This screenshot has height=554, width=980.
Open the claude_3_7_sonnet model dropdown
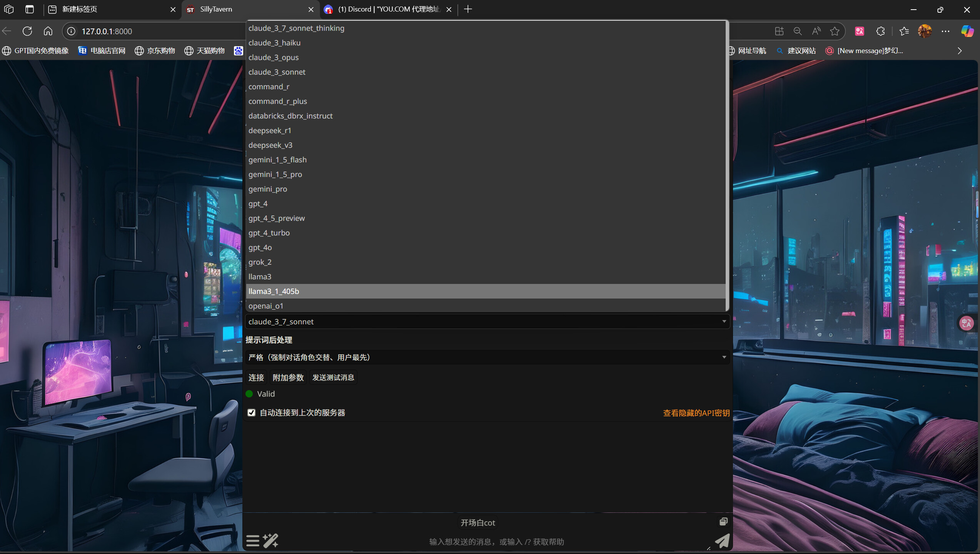[x=487, y=322]
